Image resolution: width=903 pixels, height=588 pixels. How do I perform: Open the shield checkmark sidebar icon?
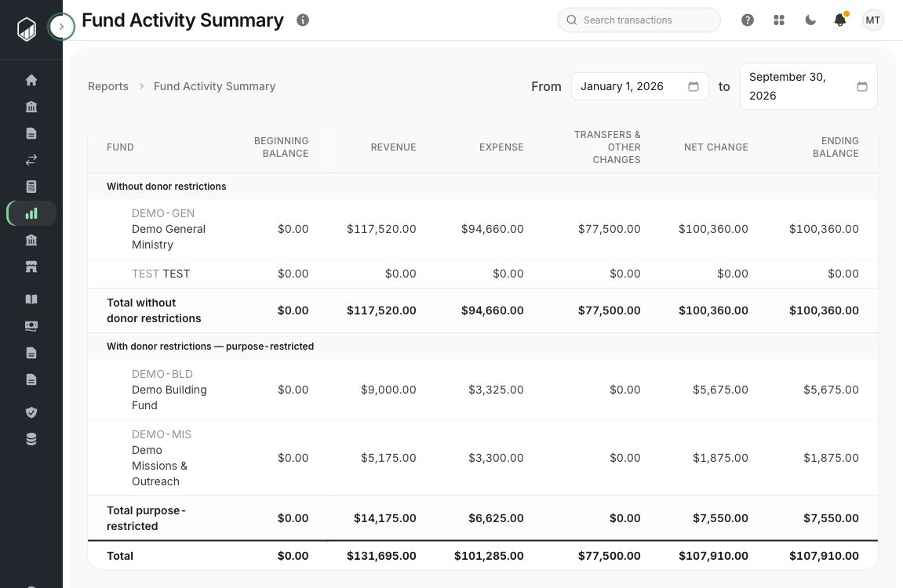[31, 412]
